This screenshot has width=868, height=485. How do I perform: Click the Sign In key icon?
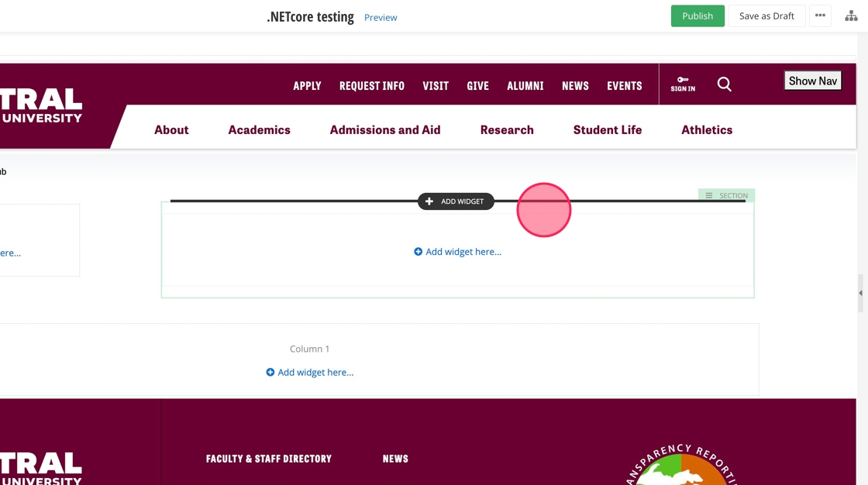(x=683, y=80)
